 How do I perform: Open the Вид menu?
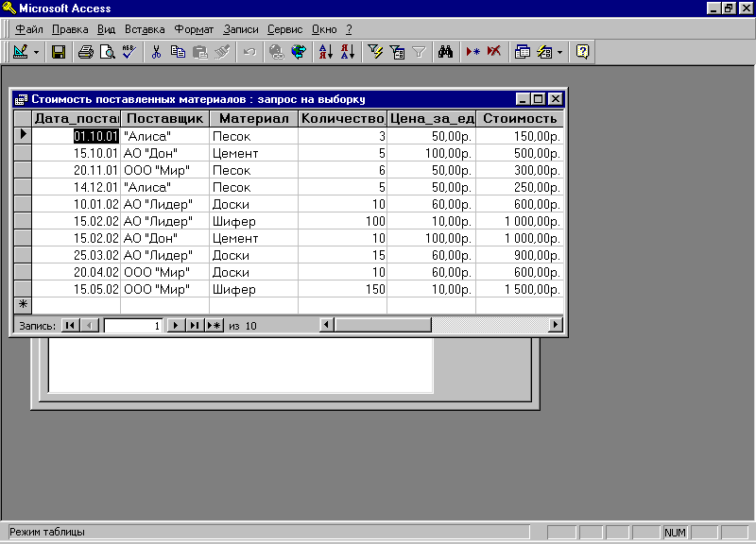coord(106,29)
